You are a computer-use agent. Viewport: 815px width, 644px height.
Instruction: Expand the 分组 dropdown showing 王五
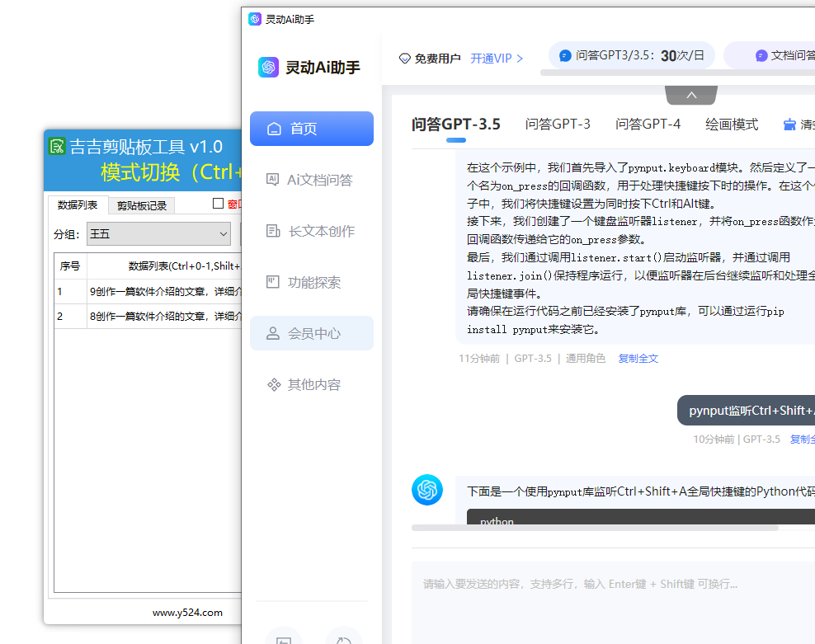coord(158,234)
